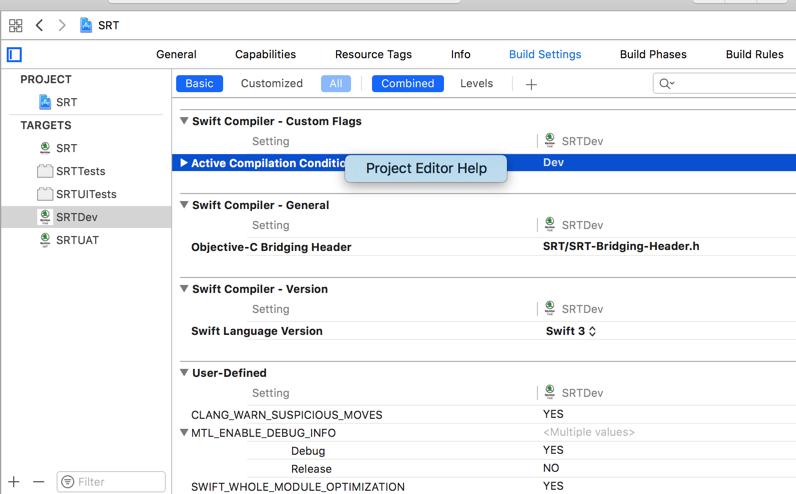Toggle the project navigator sidebar icon

click(x=14, y=54)
